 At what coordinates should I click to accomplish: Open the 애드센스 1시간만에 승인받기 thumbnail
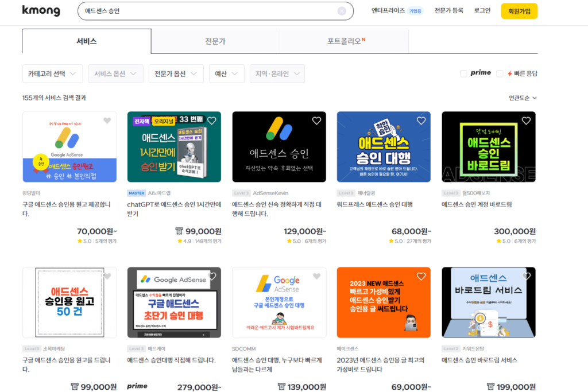point(174,147)
